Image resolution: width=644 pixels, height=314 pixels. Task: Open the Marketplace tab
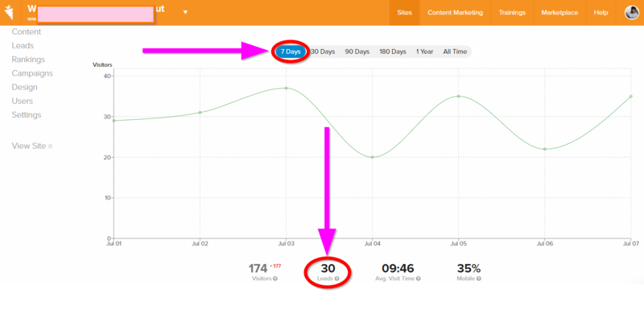(559, 13)
